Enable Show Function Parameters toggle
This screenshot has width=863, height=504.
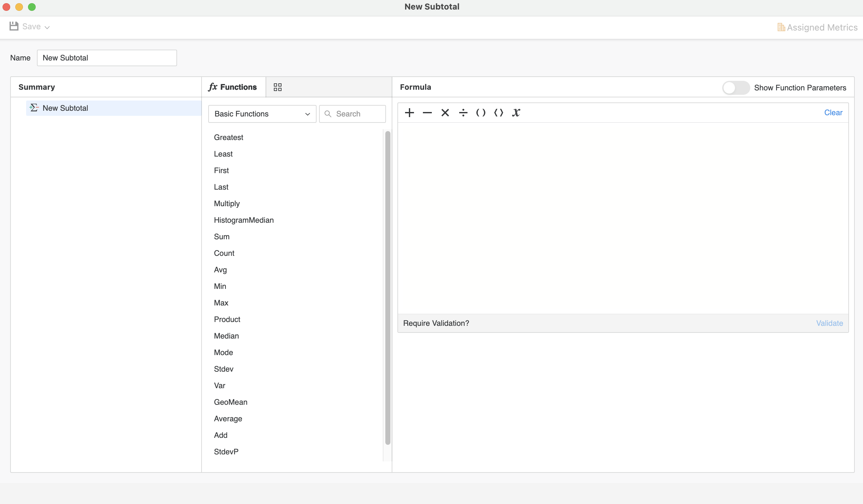click(736, 87)
